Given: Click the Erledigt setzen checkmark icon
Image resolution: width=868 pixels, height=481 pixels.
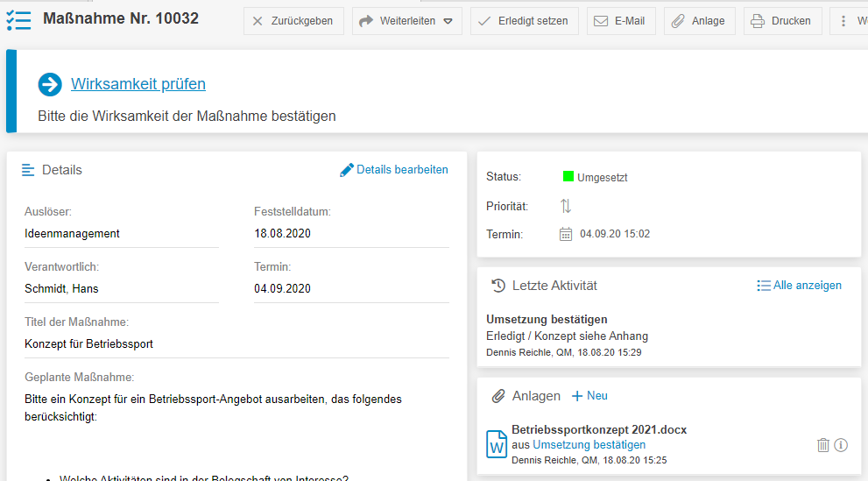Looking at the screenshot, I should click(x=483, y=21).
